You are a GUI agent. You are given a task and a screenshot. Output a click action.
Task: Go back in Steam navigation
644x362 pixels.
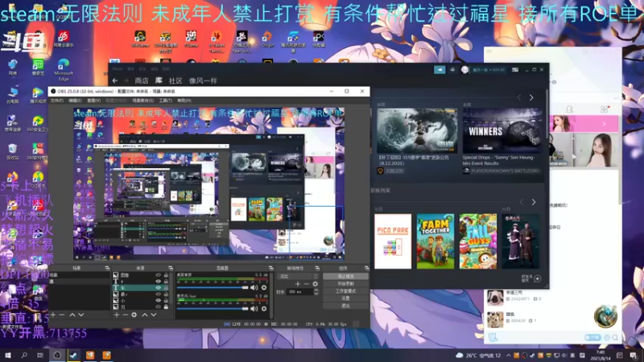pos(115,81)
